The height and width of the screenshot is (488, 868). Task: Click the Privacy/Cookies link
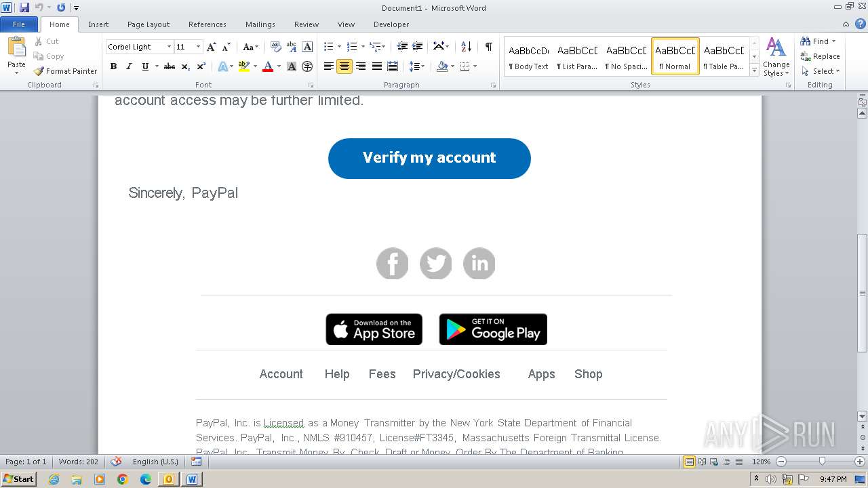point(456,374)
